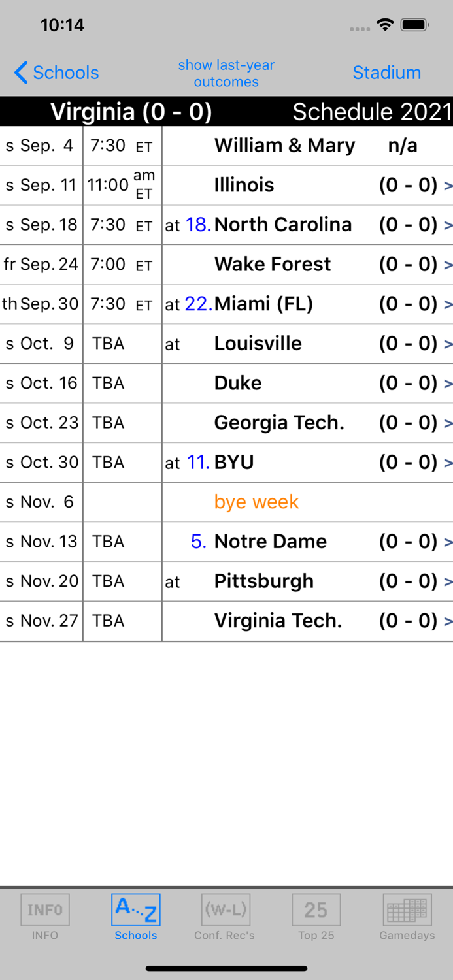
Task: Expand the Notre Dame row chevron
Action: (x=448, y=542)
